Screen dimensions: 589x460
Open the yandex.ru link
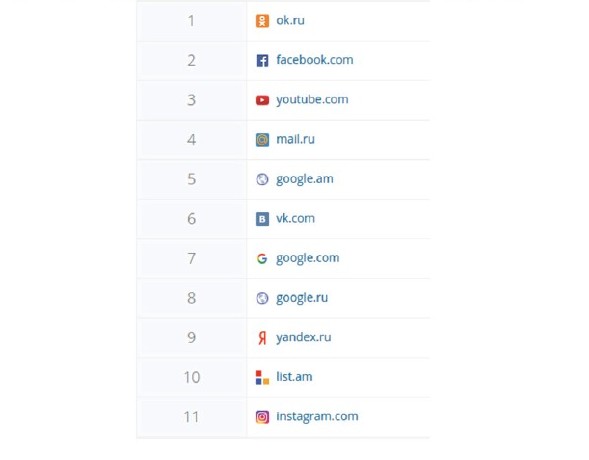pos(304,338)
